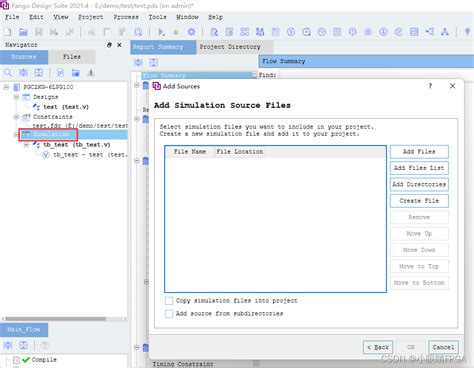Click the Create File button
This screenshot has width=474, height=368.
coord(419,201)
